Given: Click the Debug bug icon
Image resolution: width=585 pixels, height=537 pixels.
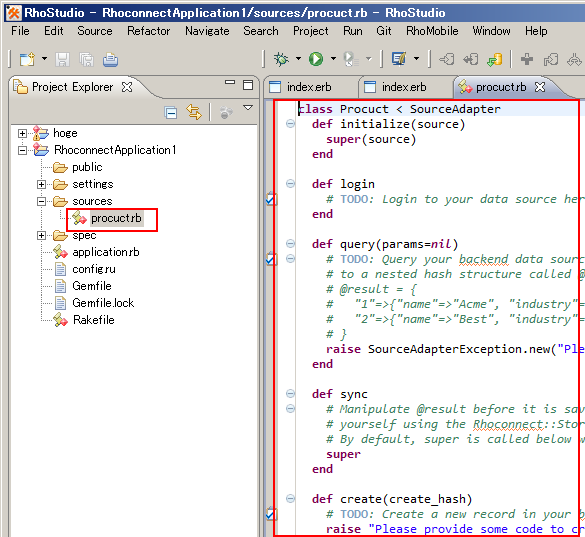Looking at the screenshot, I should point(281,59).
